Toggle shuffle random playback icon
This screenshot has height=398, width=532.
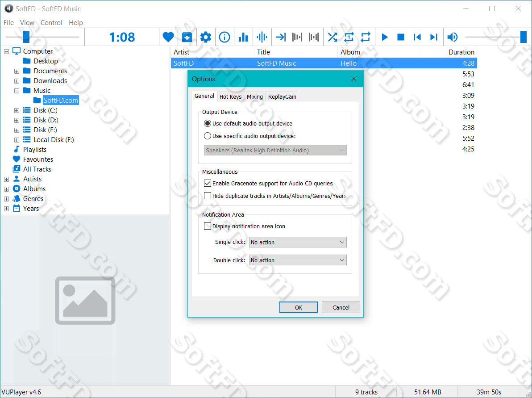pos(332,37)
